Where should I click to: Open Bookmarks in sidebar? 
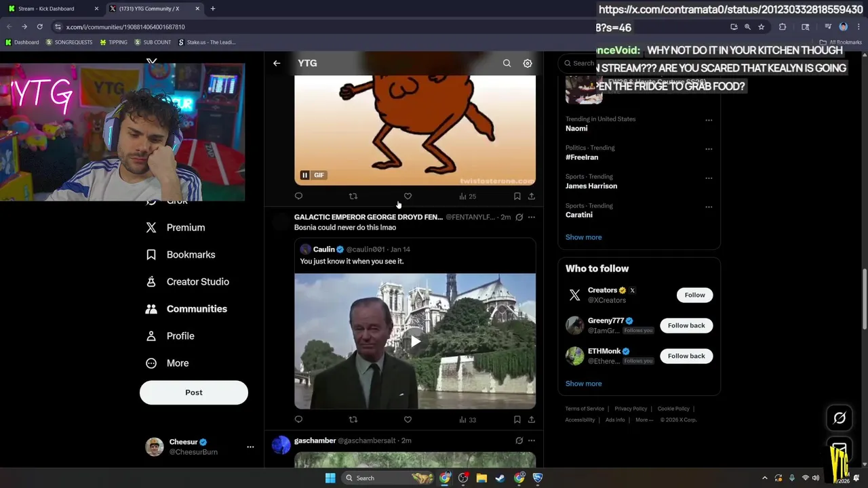click(x=180, y=255)
